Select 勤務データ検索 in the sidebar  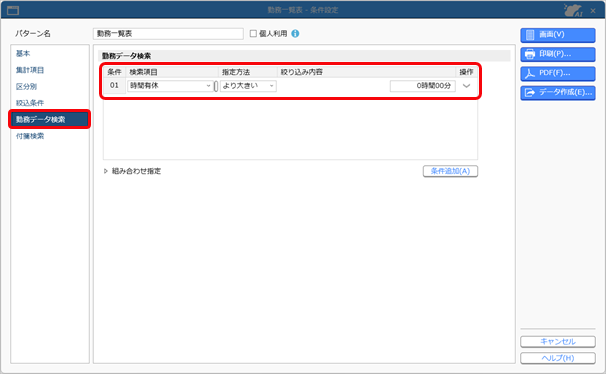[x=49, y=119]
